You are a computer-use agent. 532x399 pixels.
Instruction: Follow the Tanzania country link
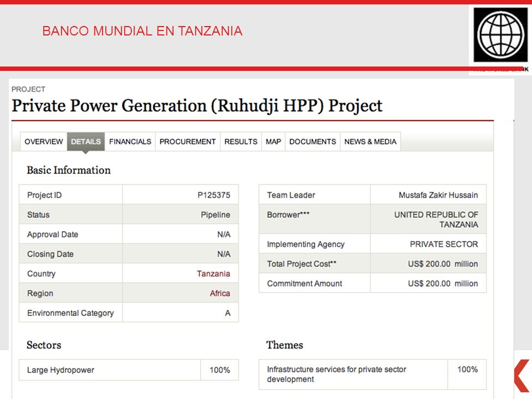[x=213, y=273]
